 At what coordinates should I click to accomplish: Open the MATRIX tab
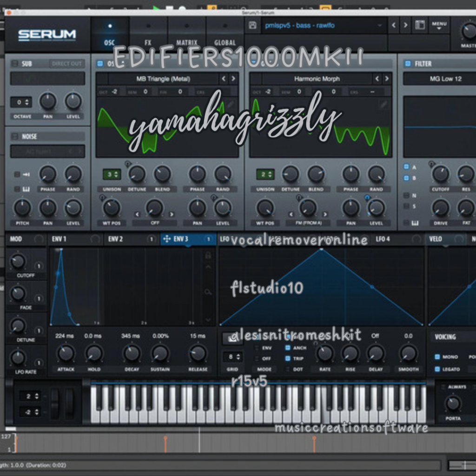187,34
